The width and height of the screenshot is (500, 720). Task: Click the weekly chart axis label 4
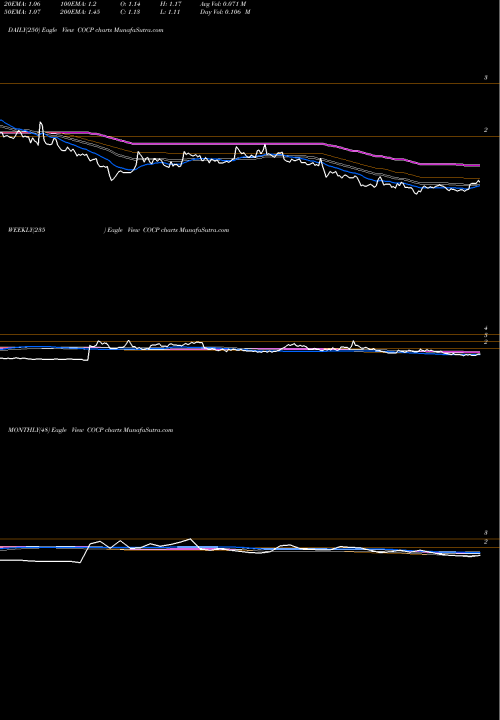485,328
